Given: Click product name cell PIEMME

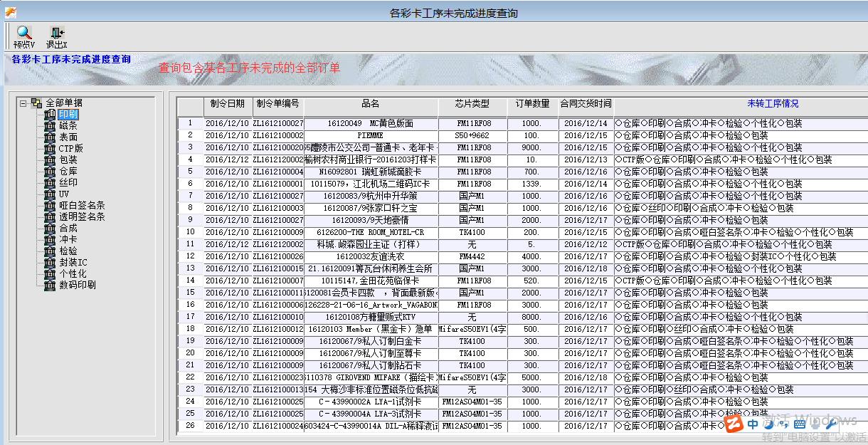Looking at the screenshot, I should (371, 135).
